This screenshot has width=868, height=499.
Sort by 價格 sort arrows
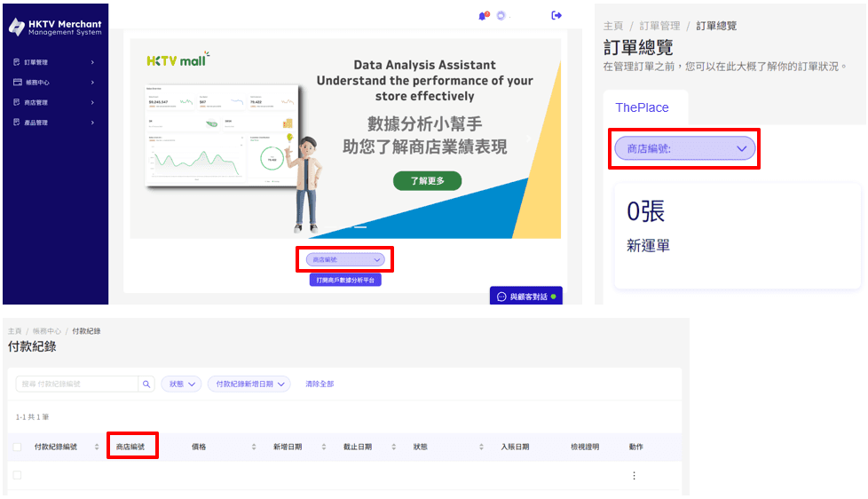[x=254, y=447]
